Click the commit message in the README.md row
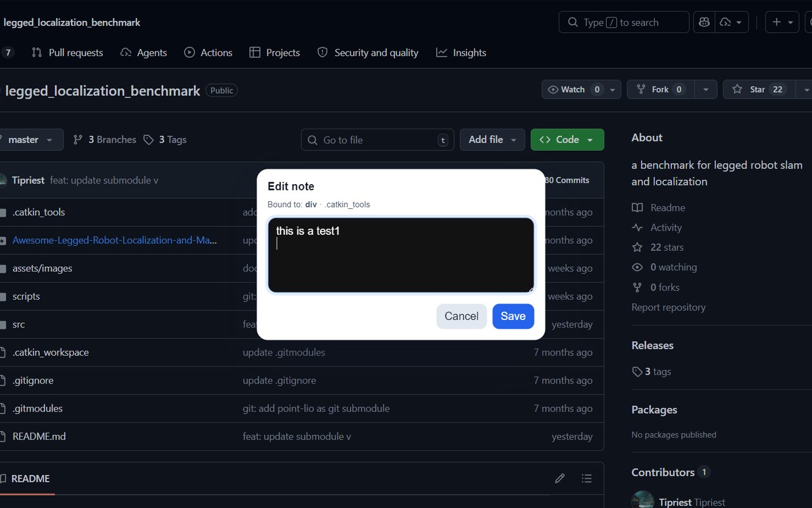Viewport: 812px width, 508px height. point(297,437)
